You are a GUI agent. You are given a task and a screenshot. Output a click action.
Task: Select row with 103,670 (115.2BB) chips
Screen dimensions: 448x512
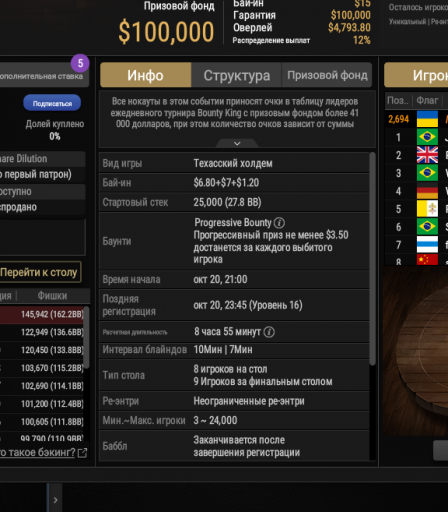coord(42,368)
